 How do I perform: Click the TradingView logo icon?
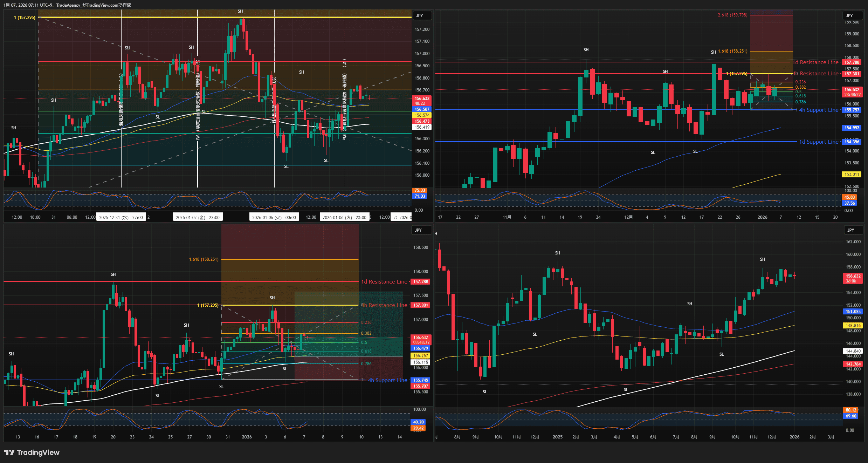[9, 452]
